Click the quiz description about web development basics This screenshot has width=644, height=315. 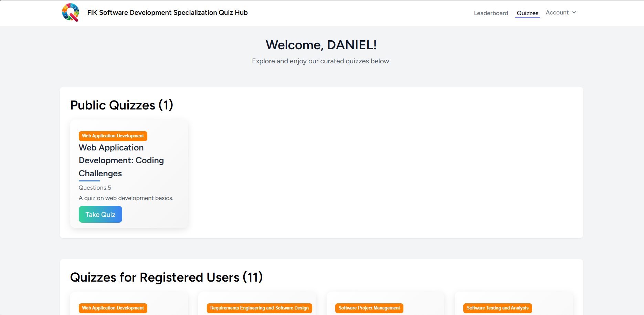pyautogui.click(x=126, y=198)
